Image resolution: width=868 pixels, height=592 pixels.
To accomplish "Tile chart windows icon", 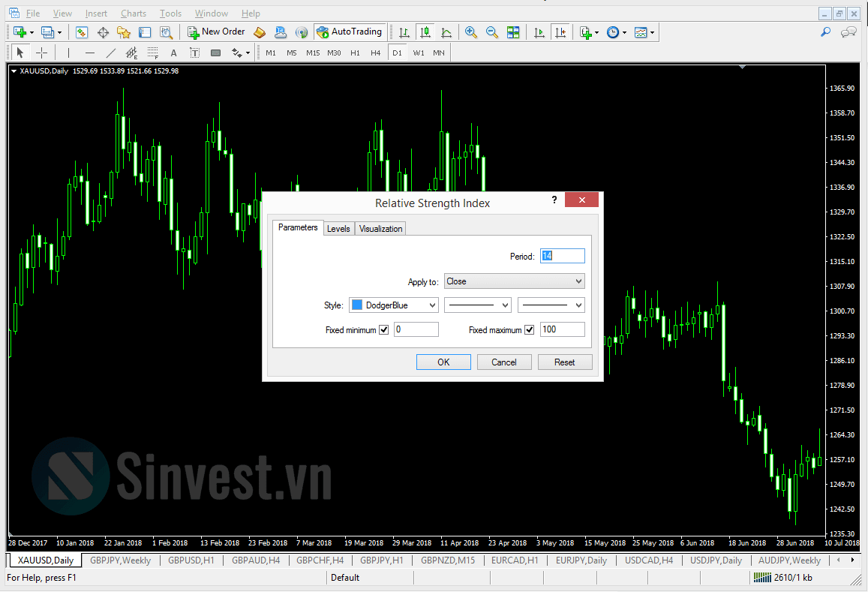I will click(513, 33).
